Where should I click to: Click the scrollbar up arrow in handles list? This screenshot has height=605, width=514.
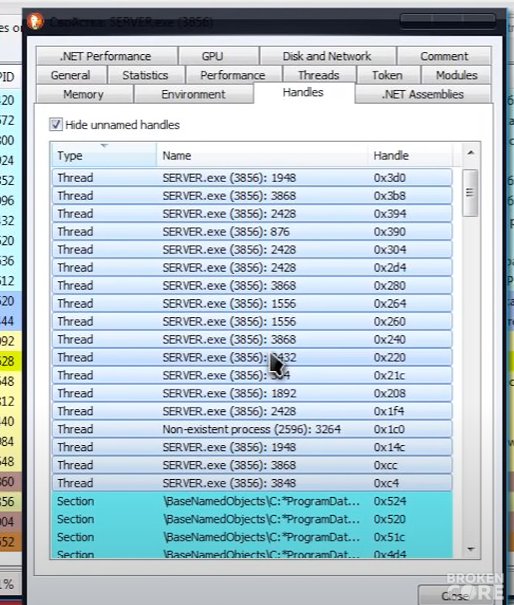click(470, 153)
